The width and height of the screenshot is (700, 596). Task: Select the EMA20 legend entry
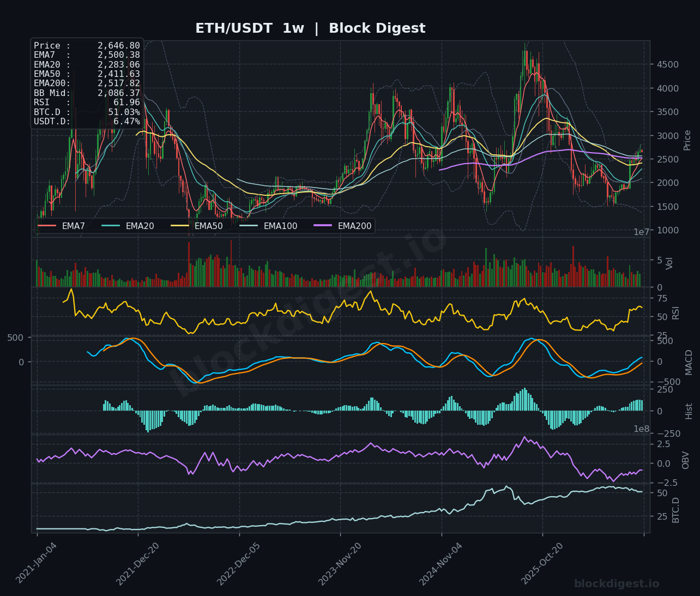tap(128, 226)
